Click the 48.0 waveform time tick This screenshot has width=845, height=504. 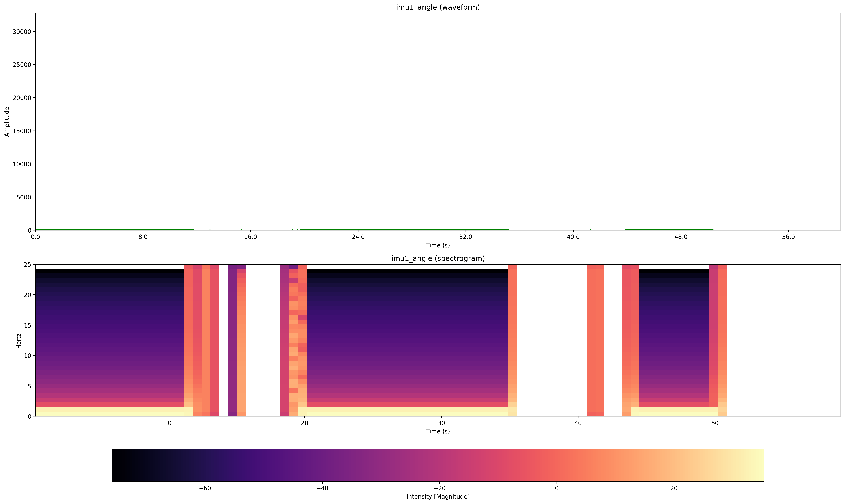point(681,237)
